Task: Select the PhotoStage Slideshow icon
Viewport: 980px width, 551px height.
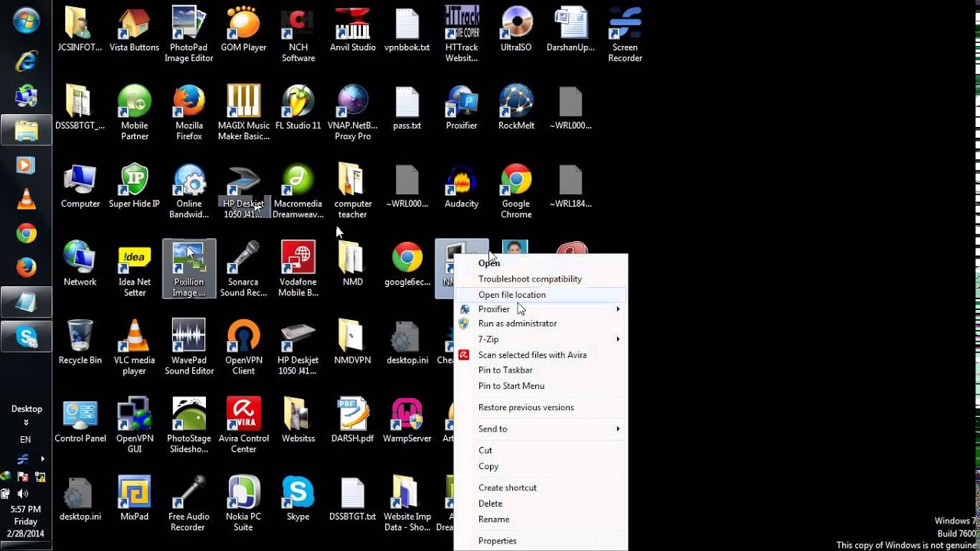Action: coord(189,425)
